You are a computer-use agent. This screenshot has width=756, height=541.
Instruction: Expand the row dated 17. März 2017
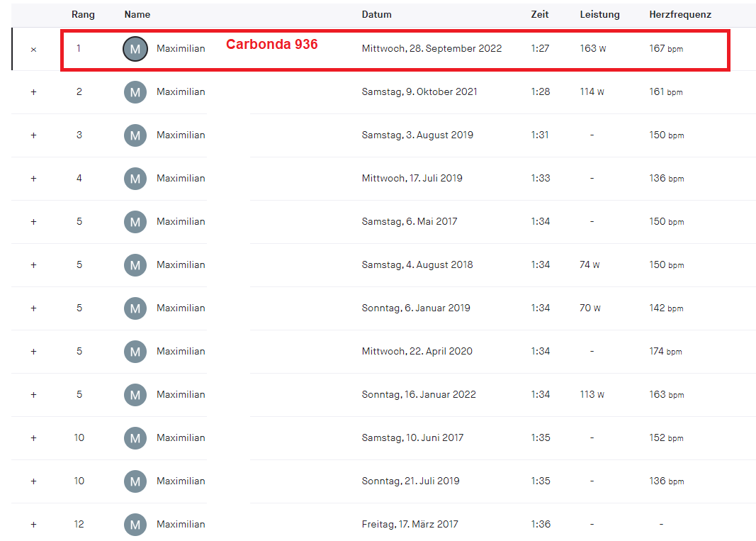coord(33,525)
